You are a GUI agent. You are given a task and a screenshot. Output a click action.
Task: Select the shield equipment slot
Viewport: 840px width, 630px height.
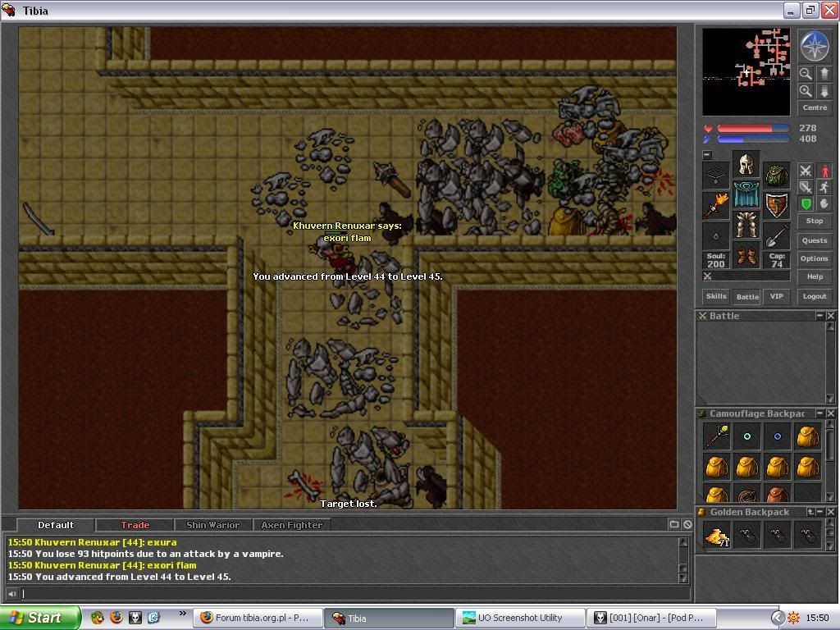tap(776, 204)
